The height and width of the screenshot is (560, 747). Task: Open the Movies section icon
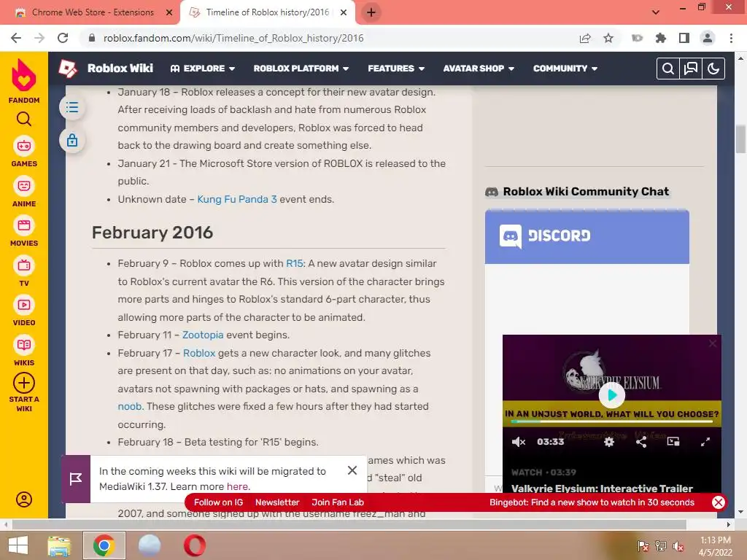[x=24, y=225]
